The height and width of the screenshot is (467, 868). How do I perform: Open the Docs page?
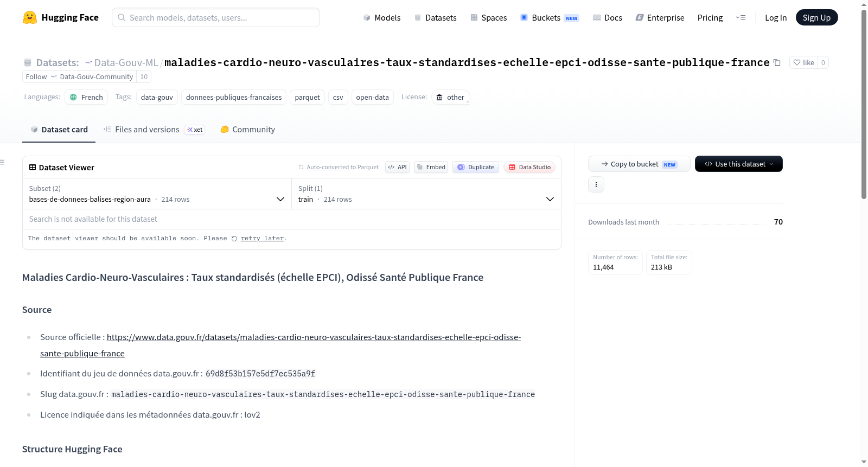[x=608, y=17]
